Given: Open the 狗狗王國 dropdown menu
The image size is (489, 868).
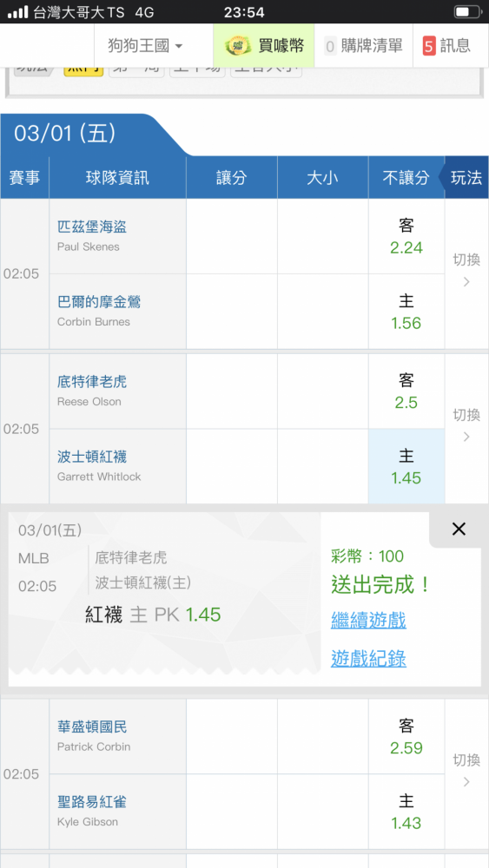Looking at the screenshot, I should (145, 46).
